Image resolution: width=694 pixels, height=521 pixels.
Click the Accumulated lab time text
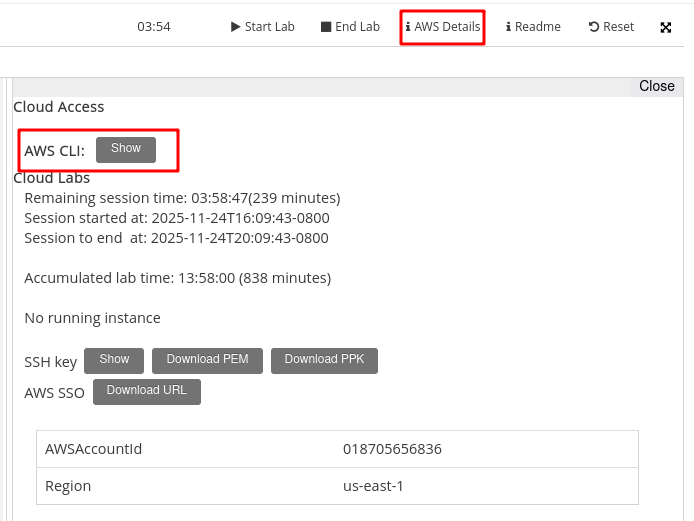click(177, 278)
